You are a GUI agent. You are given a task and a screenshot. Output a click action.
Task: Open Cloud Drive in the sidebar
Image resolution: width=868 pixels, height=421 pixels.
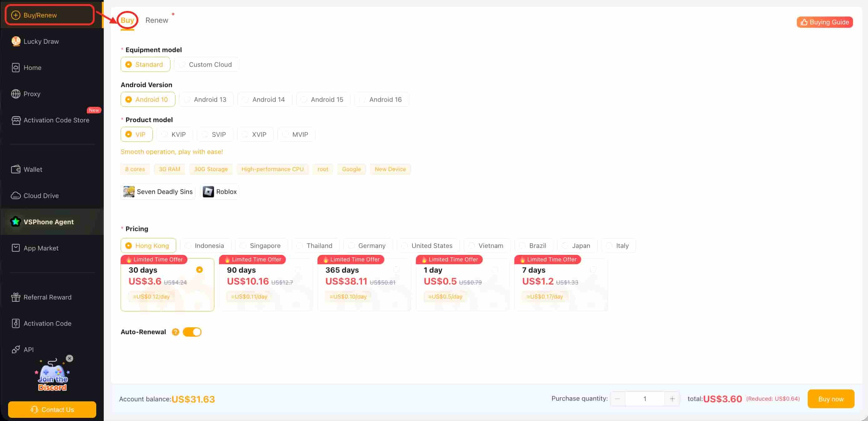[41, 196]
